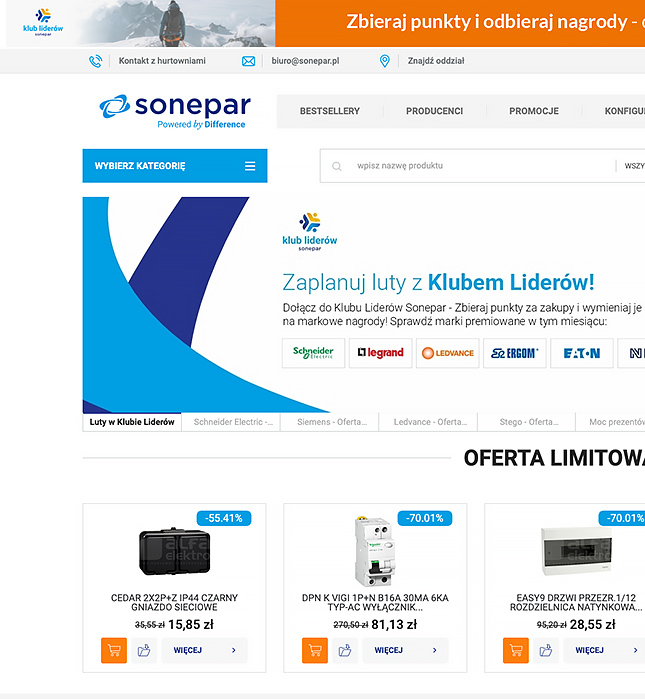Expand WIĘCEJ arrow for DPN K VIGI
Image resolution: width=645 pixels, height=699 pixels.
point(435,650)
